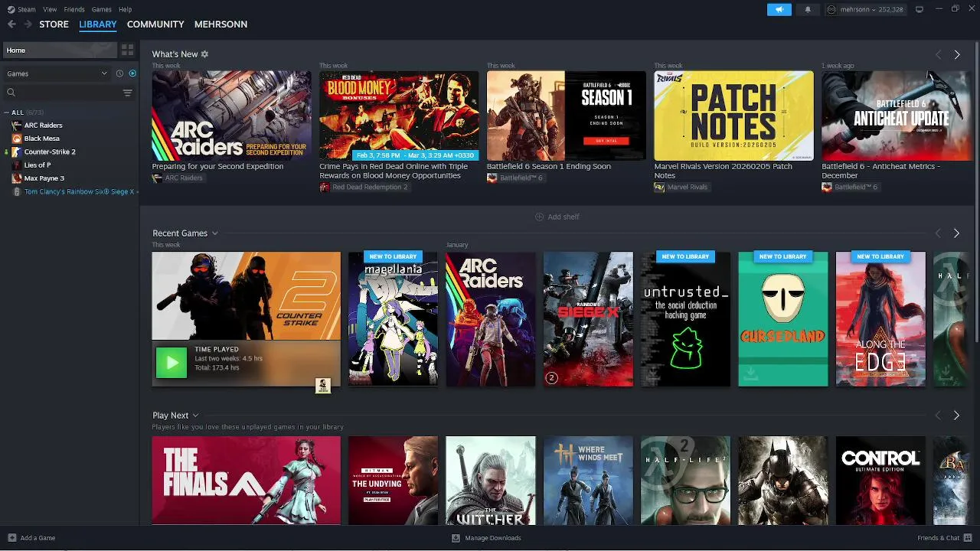This screenshot has height=551, width=980.
Task: Open the MEHRSONN profile tab
Action: click(x=220, y=24)
